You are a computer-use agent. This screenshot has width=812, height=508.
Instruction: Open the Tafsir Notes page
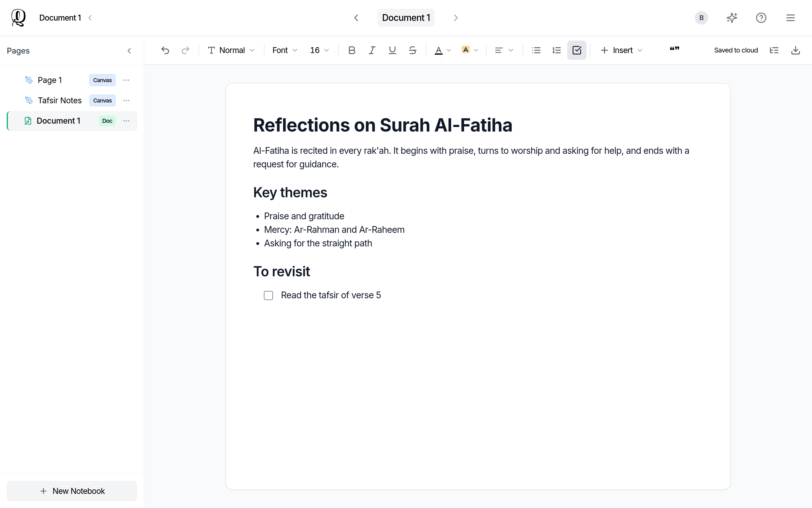pyautogui.click(x=71, y=100)
